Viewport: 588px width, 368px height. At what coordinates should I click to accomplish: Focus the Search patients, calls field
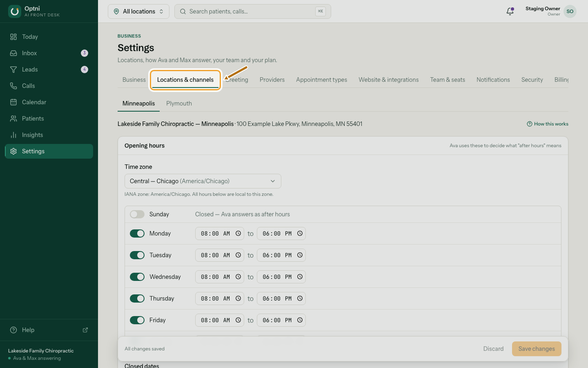[253, 11]
